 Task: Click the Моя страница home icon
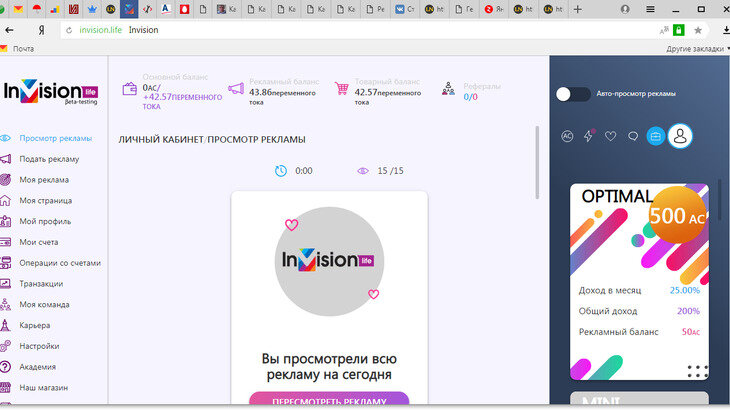[x=5, y=201]
